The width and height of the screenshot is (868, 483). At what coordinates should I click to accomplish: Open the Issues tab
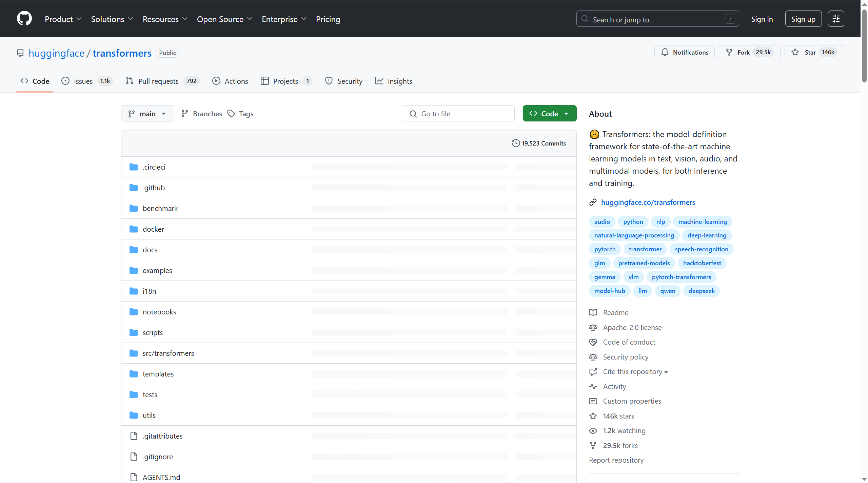(87, 81)
